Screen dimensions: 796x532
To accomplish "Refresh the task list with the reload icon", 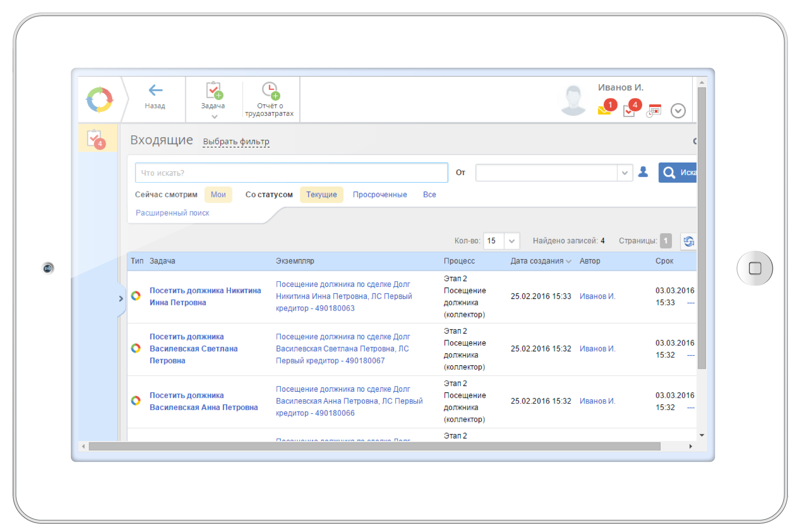I will click(x=689, y=241).
